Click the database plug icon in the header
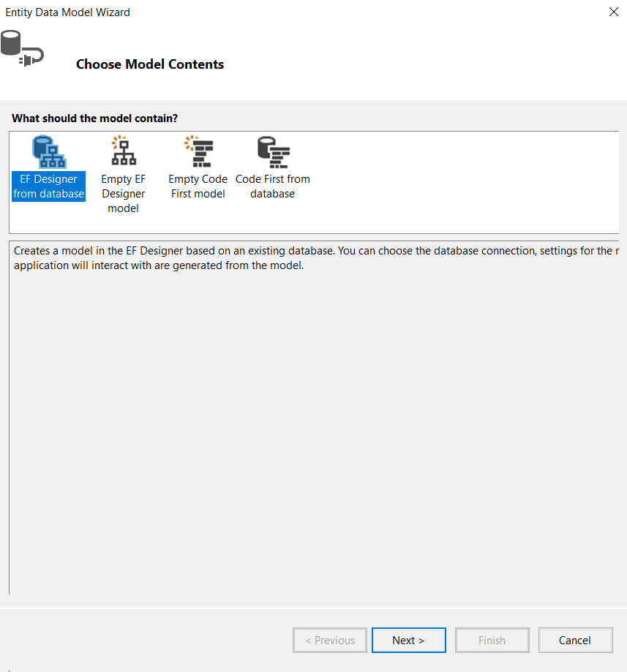Image resolution: width=627 pixels, height=672 pixels. (x=22, y=48)
